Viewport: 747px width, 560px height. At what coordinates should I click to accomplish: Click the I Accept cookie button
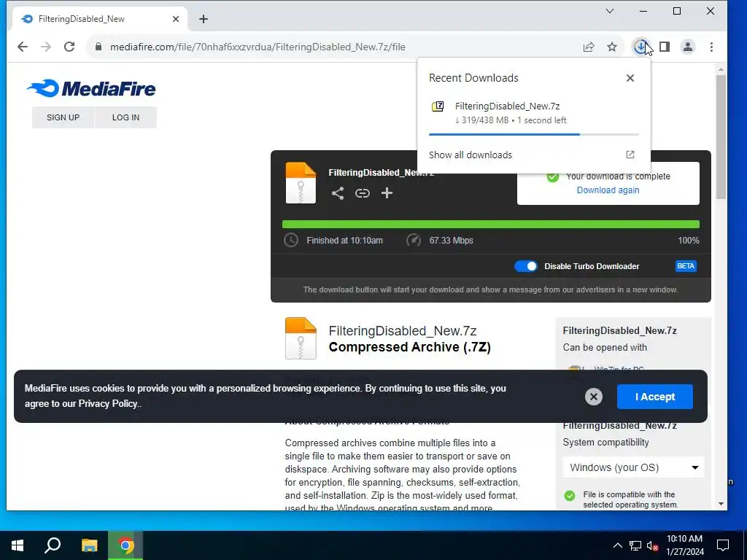tap(655, 397)
